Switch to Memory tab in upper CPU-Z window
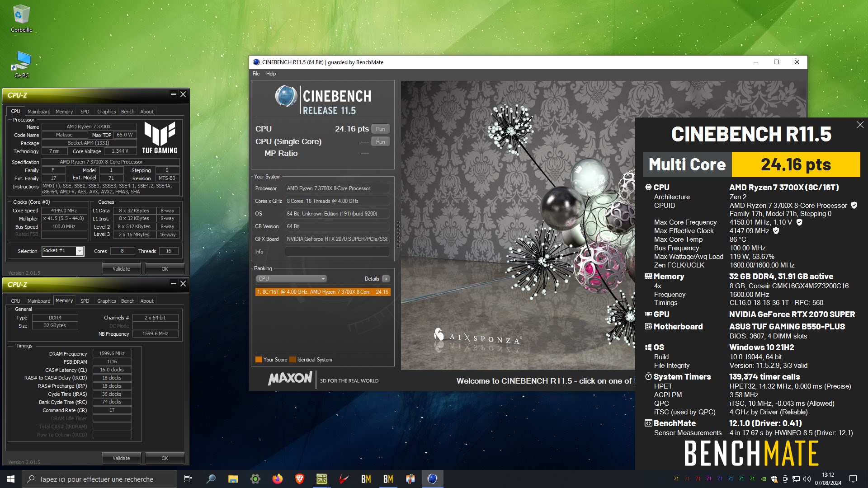This screenshot has width=868, height=488. click(64, 112)
